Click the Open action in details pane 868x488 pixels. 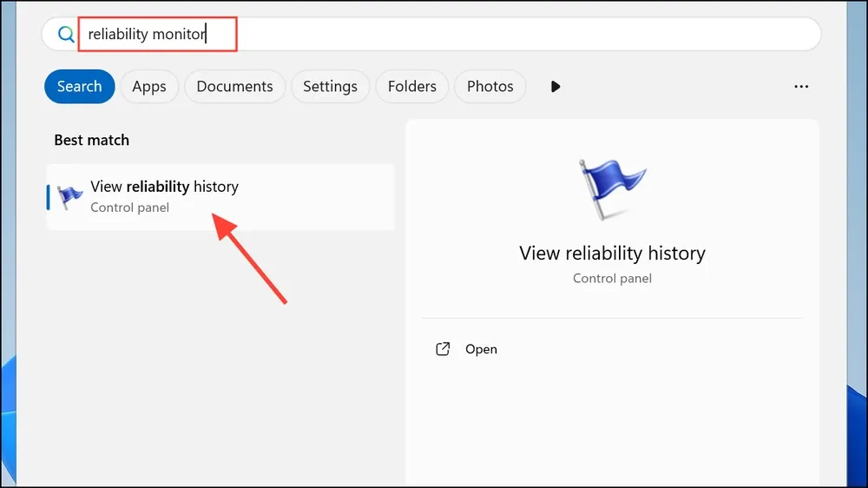click(481, 349)
